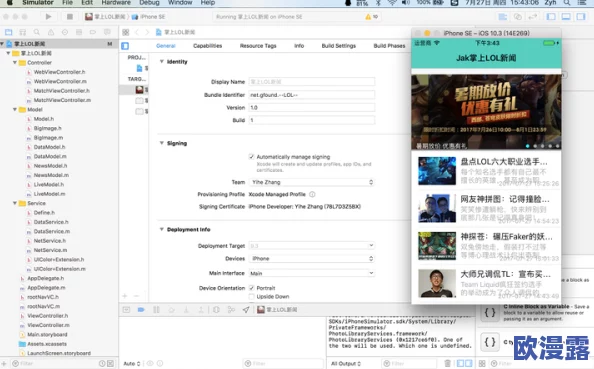594x369 pixels.
Task: Click the Provisioning Profile info icon
Action: 312,194
